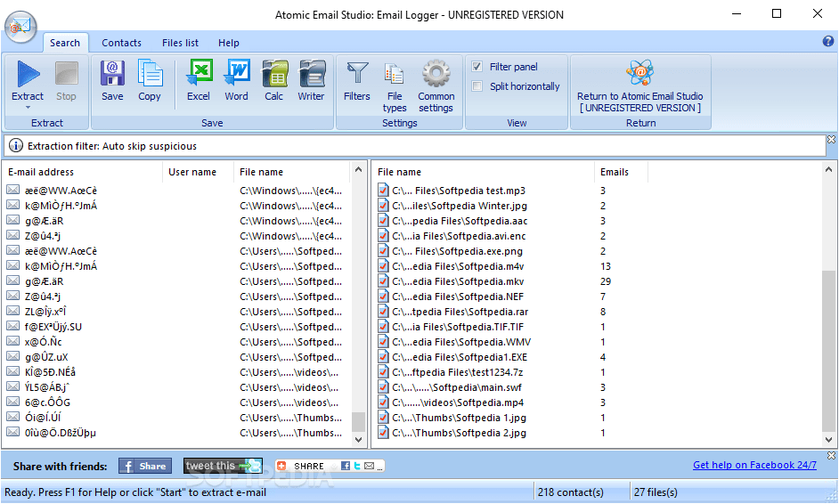
Task: Uncheck the Filter panel checkbox
Action: pyautogui.click(x=477, y=67)
